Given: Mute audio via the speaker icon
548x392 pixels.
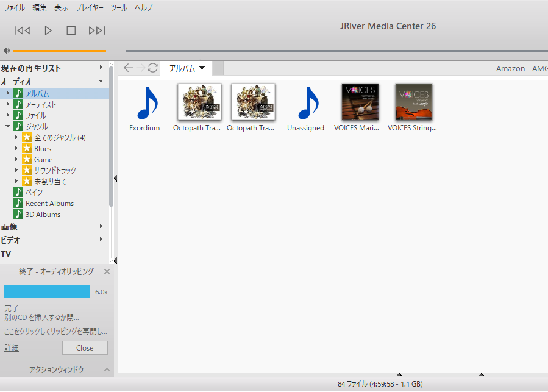Looking at the screenshot, I should click(6, 51).
